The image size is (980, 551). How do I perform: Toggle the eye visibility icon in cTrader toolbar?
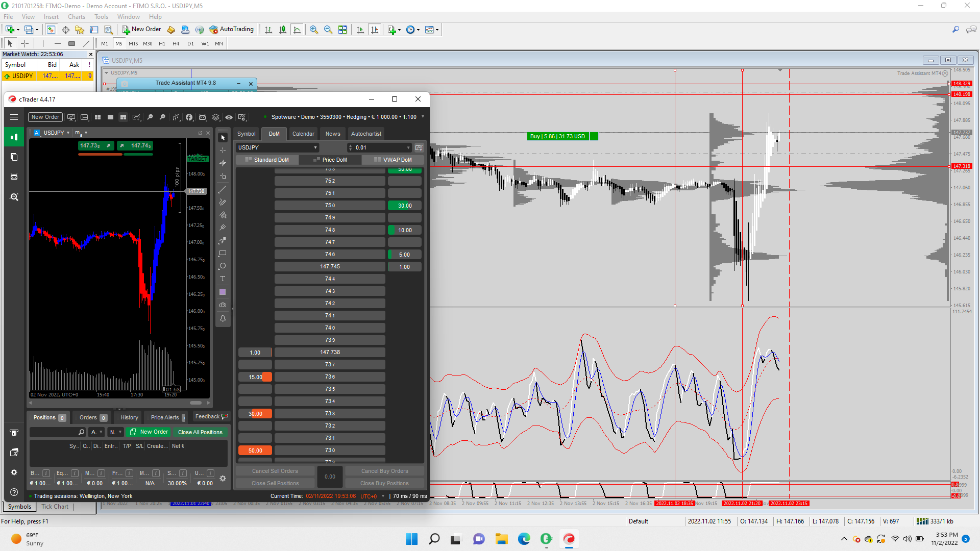coord(229,117)
